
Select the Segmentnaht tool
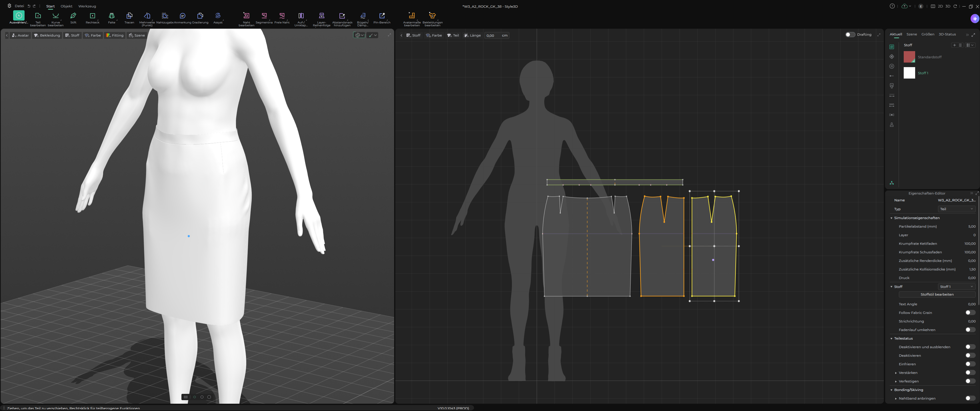pos(264,17)
